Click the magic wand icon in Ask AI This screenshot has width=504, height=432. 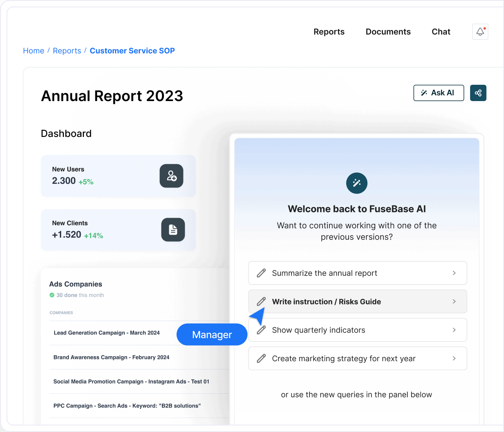[x=424, y=93]
